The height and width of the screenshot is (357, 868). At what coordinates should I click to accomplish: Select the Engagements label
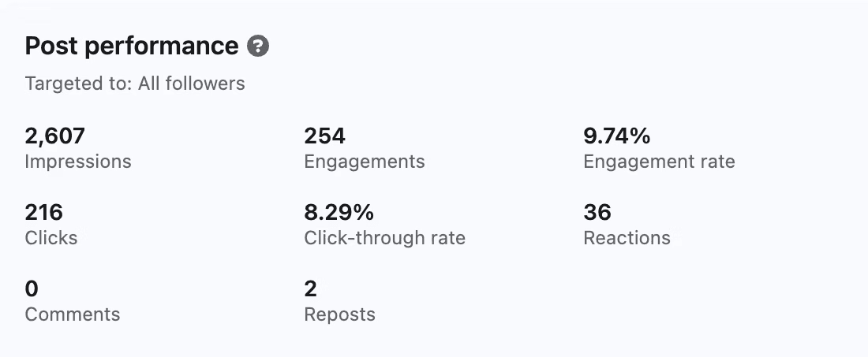(364, 162)
